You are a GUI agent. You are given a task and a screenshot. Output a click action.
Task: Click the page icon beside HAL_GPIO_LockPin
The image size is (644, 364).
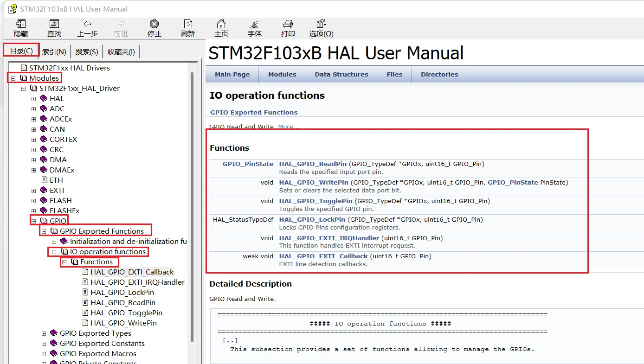pyautogui.click(x=85, y=292)
